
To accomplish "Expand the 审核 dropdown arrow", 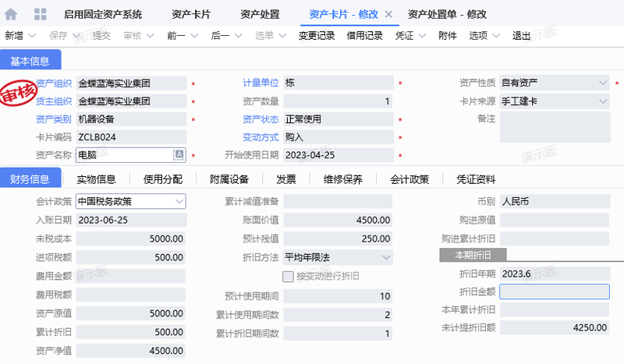I will click(x=150, y=36).
